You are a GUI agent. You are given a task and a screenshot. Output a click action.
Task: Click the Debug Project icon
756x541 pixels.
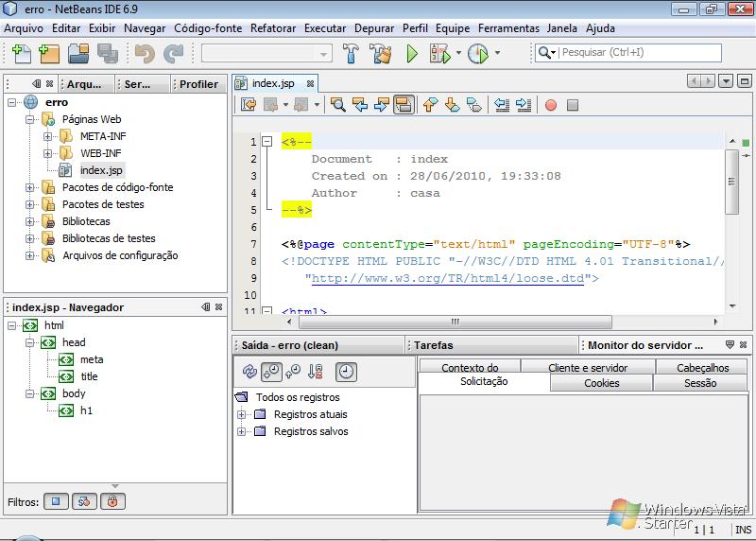click(439, 54)
